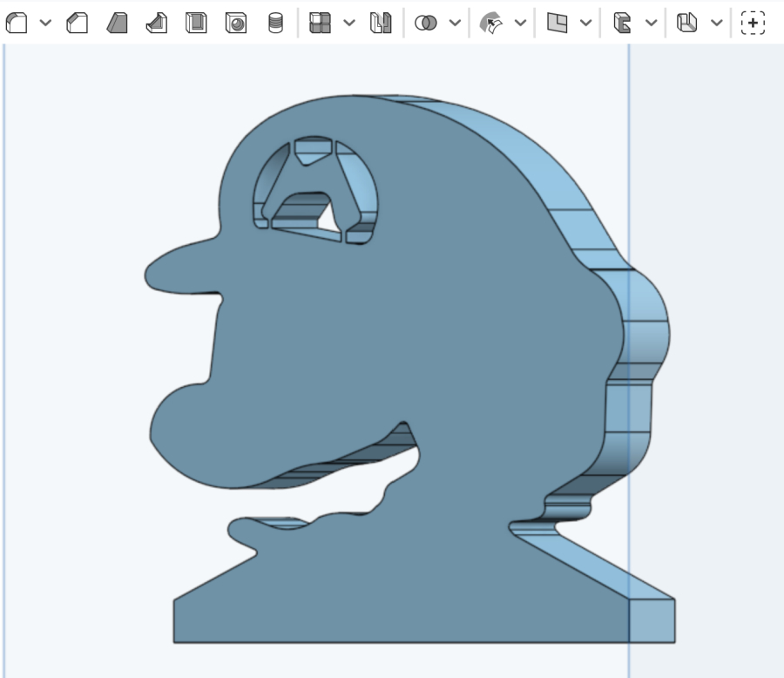Choose the Rib tool
Screen dimensions: 784x678
(x=157, y=24)
